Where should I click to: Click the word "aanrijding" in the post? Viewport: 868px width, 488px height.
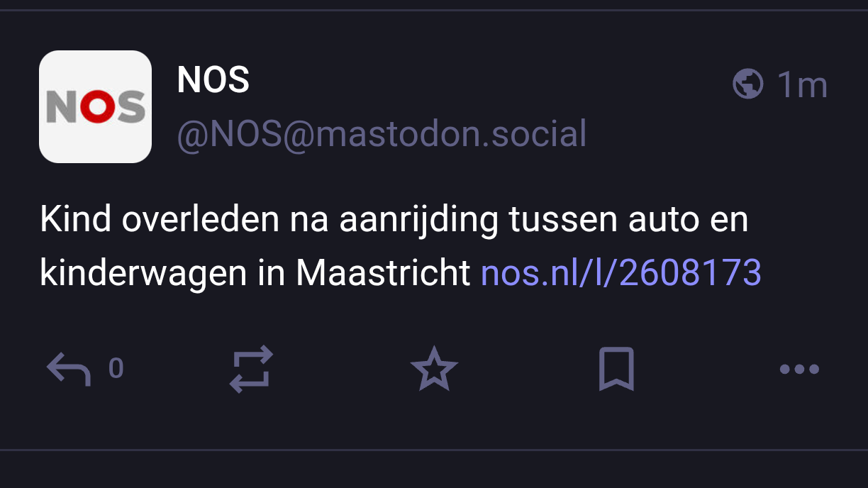coord(418,221)
